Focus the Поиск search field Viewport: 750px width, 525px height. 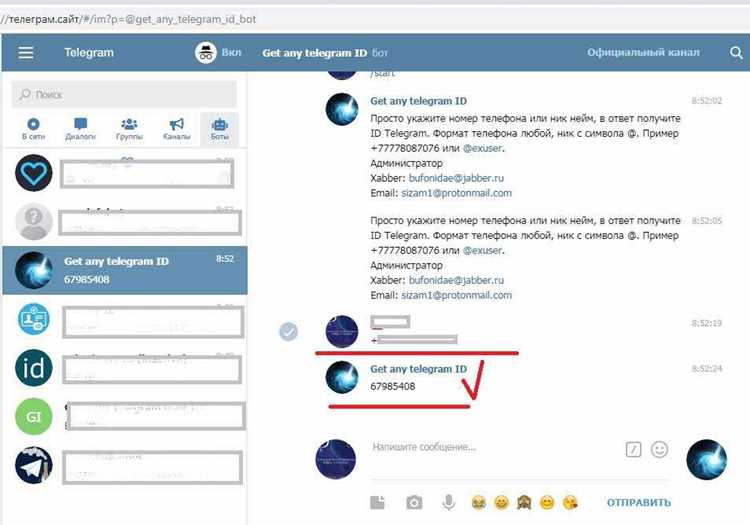pos(124,94)
